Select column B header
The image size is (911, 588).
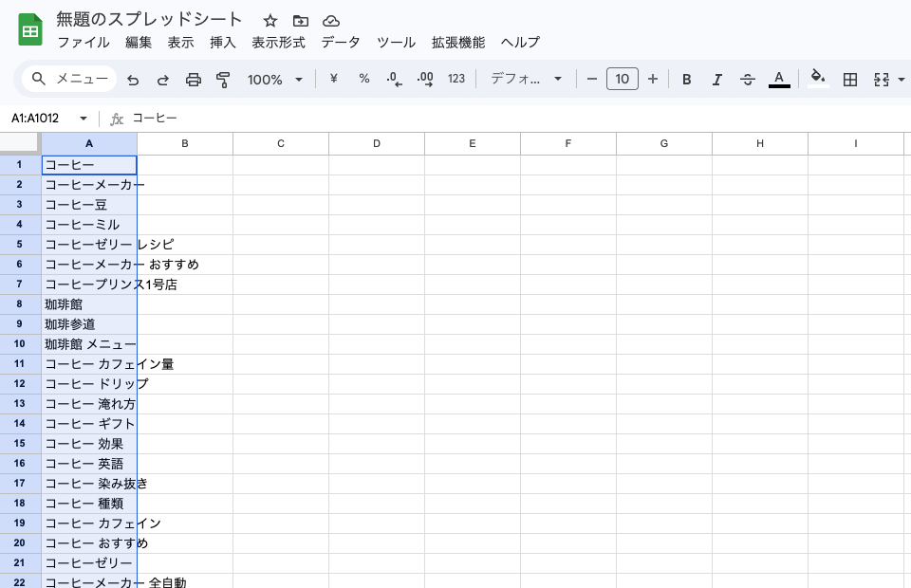pos(185,143)
